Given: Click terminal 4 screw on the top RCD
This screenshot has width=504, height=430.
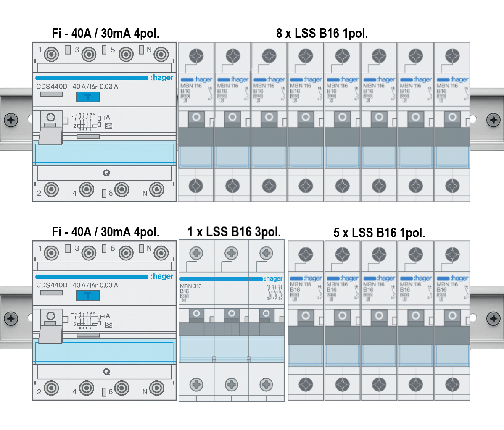Looking at the screenshot, I should (86, 190).
